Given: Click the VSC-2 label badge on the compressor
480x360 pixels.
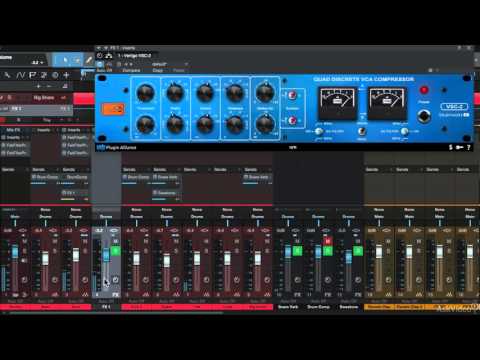Looking at the screenshot, I should pyautogui.click(x=454, y=107).
